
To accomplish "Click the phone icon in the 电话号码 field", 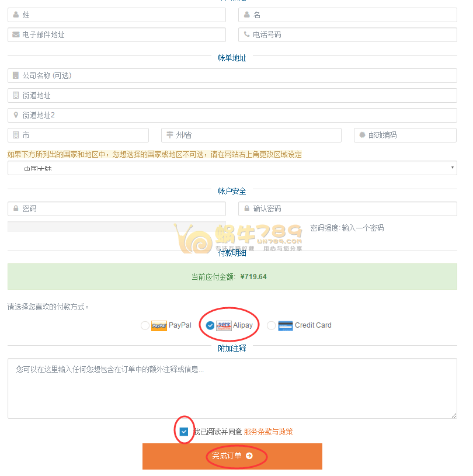I will click(x=248, y=34).
